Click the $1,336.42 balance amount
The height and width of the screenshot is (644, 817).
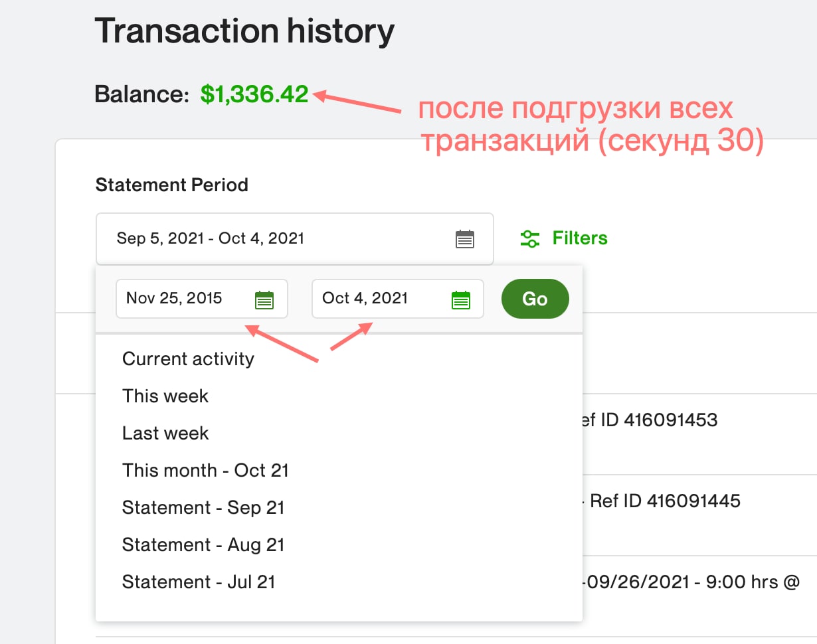[254, 94]
